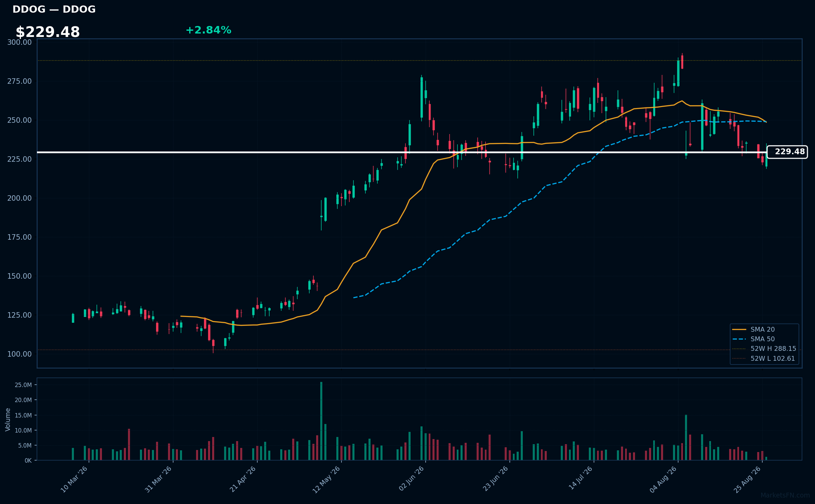Select the 12 May '26 date label
This screenshot has height=504, width=815.
(x=327, y=479)
